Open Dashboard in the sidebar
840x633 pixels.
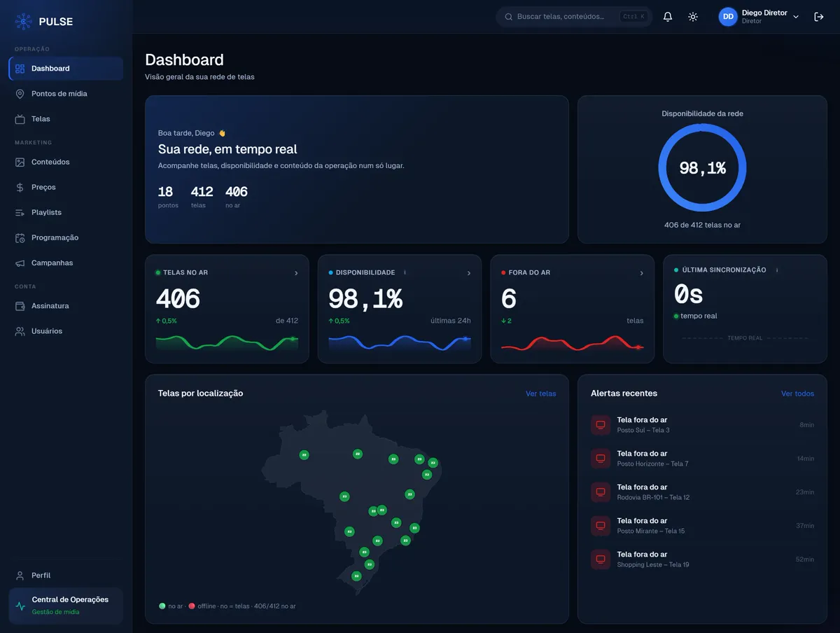click(x=66, y=69)
